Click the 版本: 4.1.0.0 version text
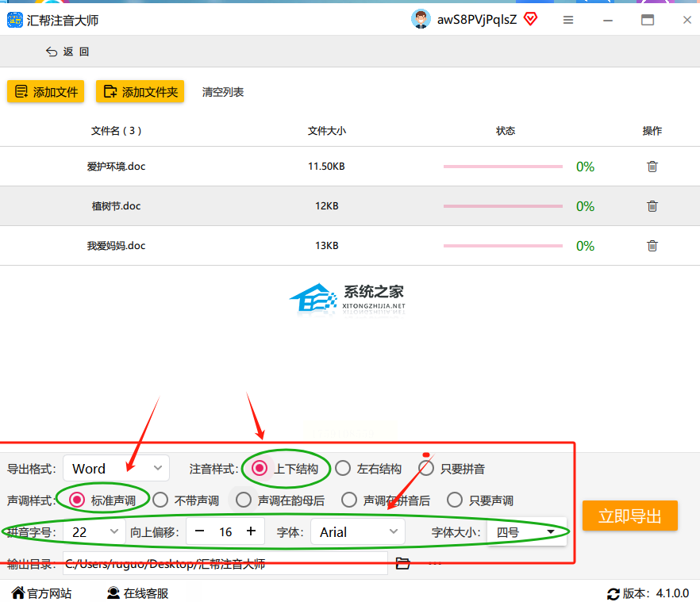The image size is (700, 602). click(x=656, y=593)
